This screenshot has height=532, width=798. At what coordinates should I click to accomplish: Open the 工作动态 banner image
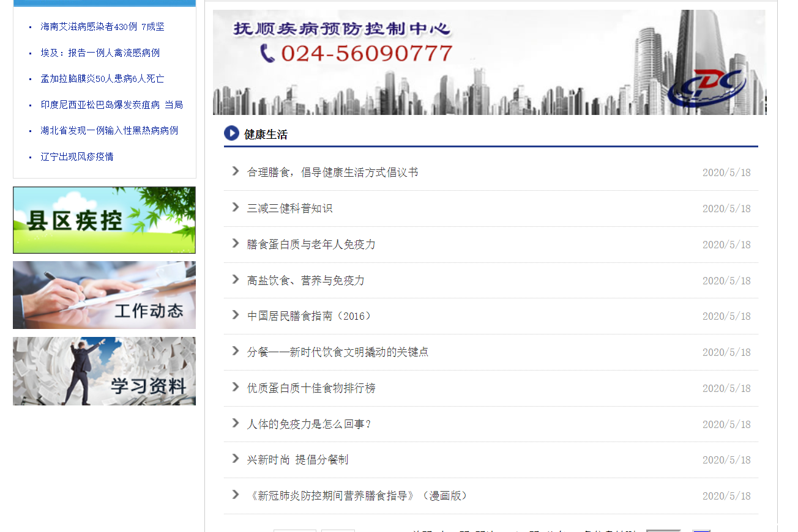click(104, 295)
